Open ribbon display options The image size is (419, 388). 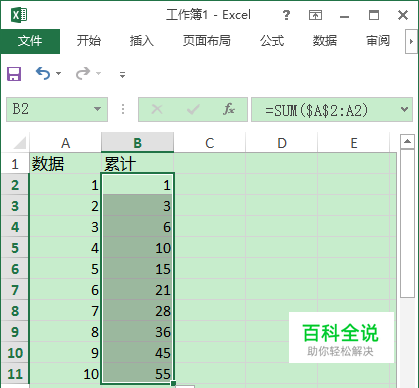pos(315,15)
